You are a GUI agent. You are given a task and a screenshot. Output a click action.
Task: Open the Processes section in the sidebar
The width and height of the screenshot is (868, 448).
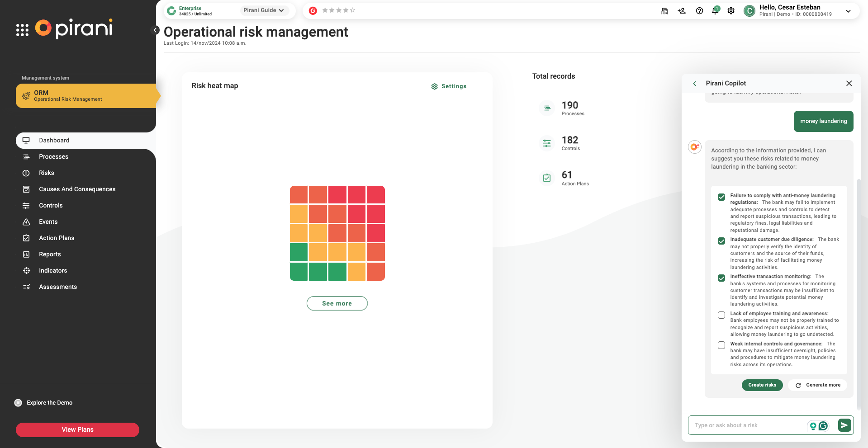[x=53, y=156]
